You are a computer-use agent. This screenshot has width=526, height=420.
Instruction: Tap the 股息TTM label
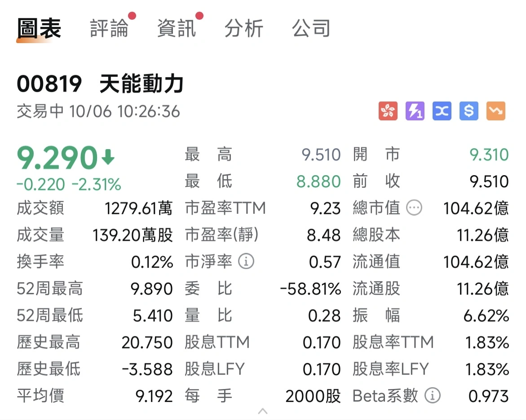coord(217,342)
